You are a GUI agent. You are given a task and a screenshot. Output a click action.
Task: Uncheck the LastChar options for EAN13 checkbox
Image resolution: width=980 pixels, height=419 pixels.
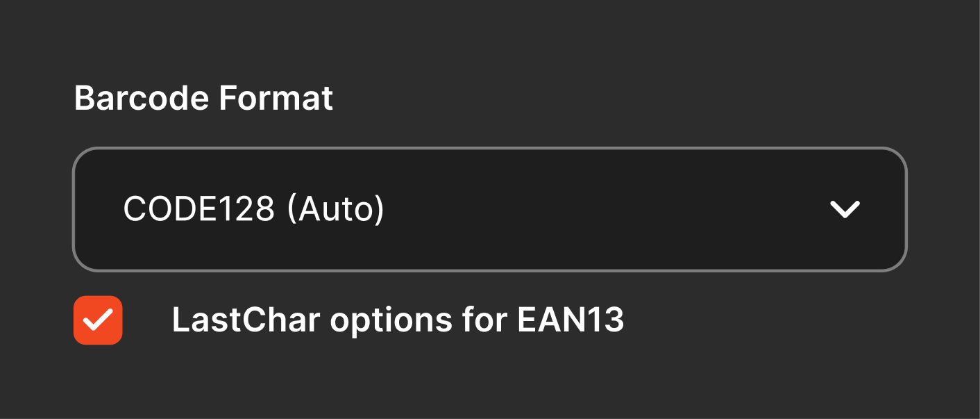(98, 320)
